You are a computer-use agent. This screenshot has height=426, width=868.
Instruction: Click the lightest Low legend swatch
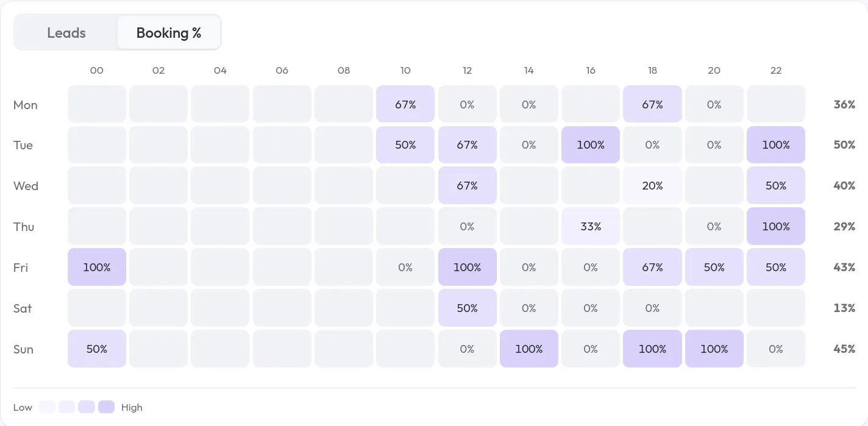point(47,407)
